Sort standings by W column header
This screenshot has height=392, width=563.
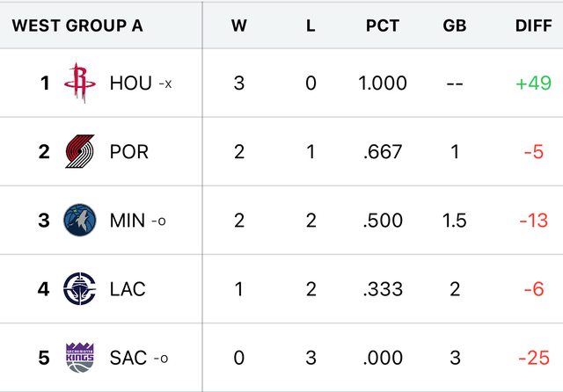pyautogui.click(x=238, y=25)
